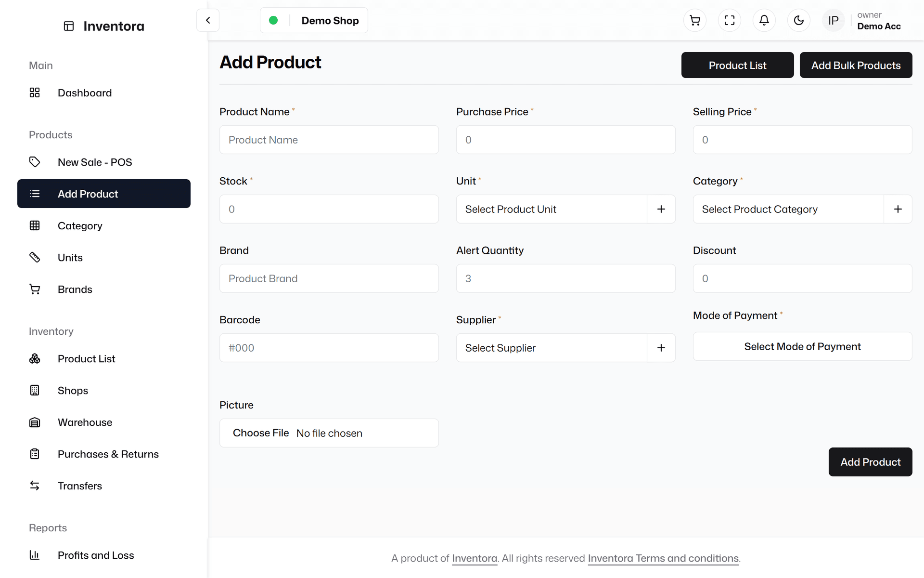The height and width of the screenshot is (578, 924).
Task: Open the Demo Shop selector
Action: pos(314,20)
